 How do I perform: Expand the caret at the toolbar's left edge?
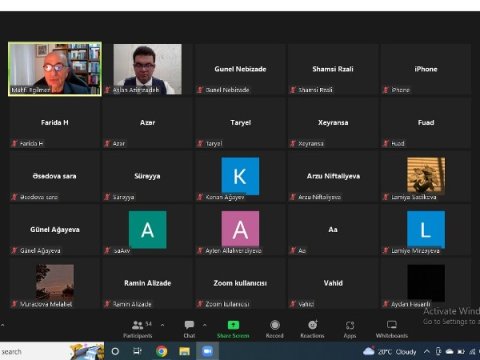pos(2,324)
